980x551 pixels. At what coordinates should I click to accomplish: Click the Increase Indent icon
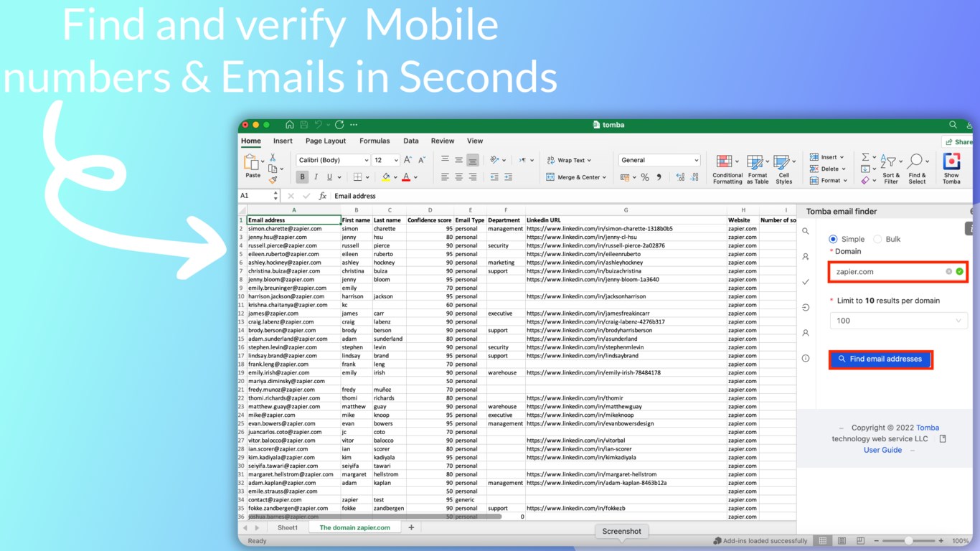tap(509, 177)
